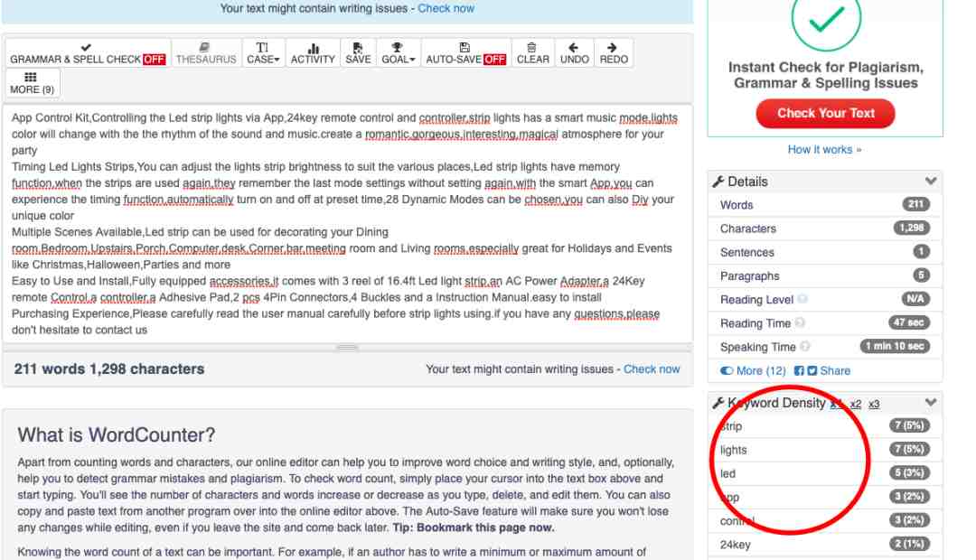The height and width of the screenshot is (560, 976).
Task: Open the Thesaurus tool
Action: tap(205, 53)
